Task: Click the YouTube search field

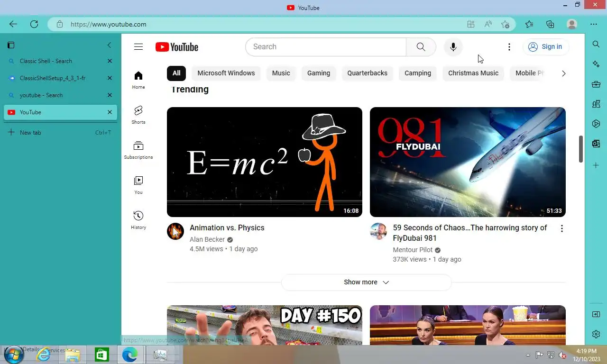Action: [326, 46]
